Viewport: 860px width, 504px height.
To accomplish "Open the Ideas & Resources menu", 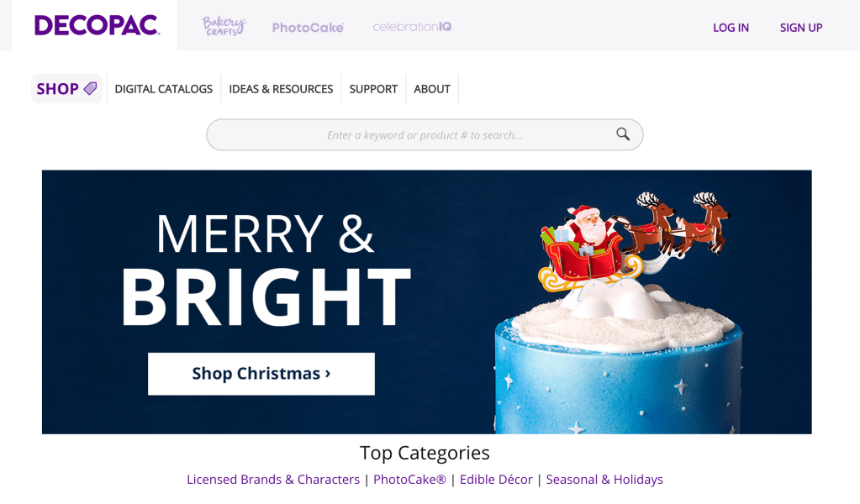I will point(281,89).
